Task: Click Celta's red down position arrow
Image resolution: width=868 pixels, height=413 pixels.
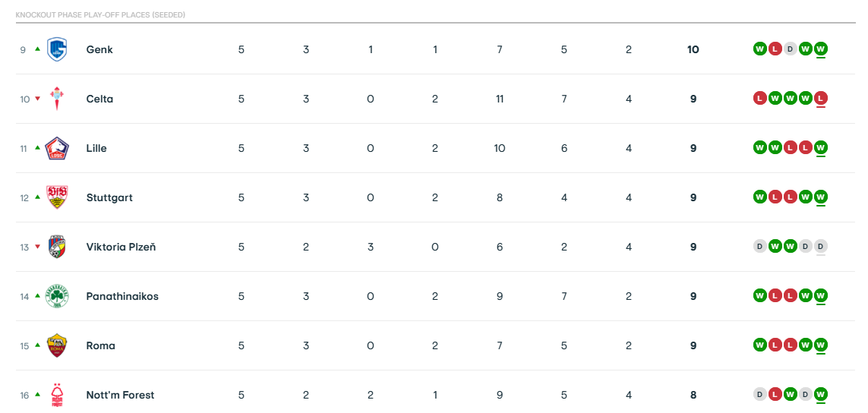Action: [x=37, y=99]
